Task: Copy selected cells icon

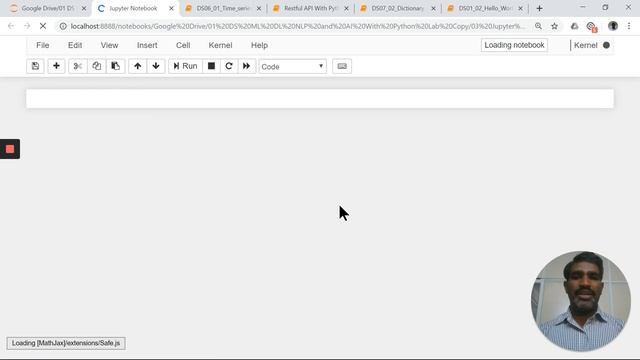Action: 97,66
